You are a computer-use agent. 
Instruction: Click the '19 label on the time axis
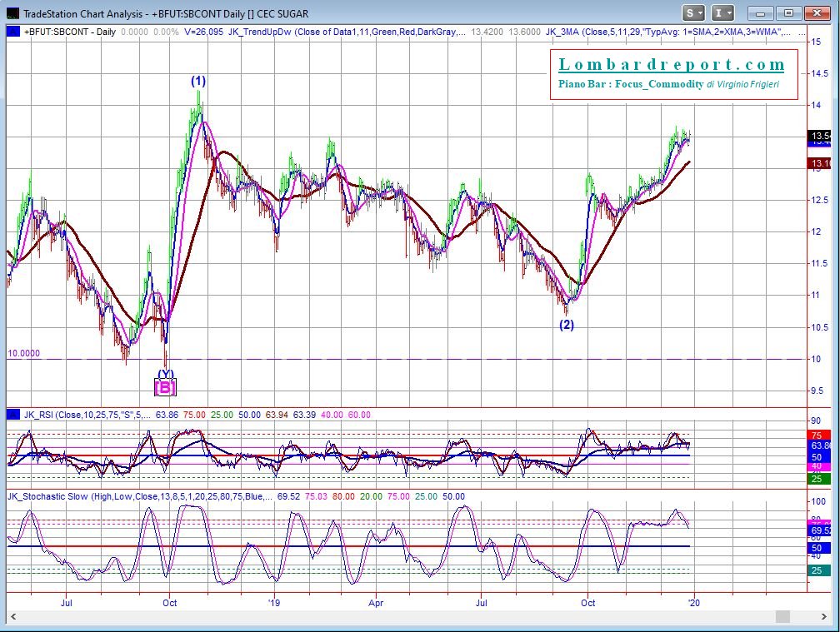click(274, 603)
